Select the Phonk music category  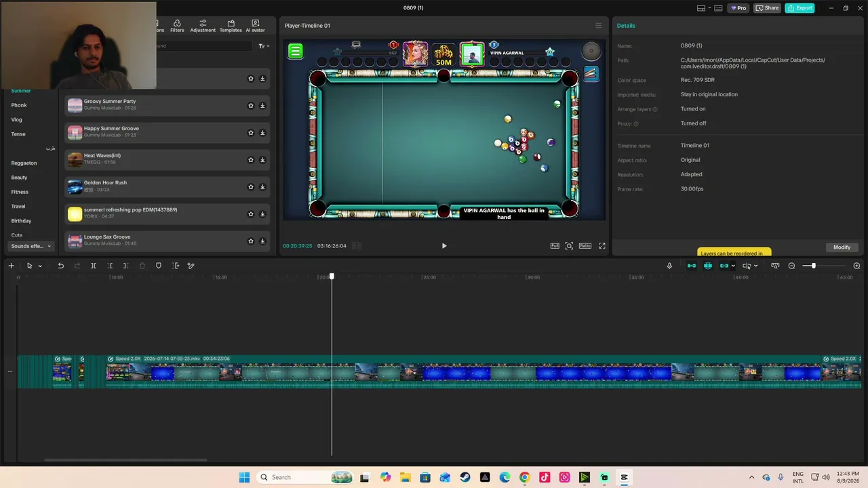pyautogui.click(x=19, y=105)
